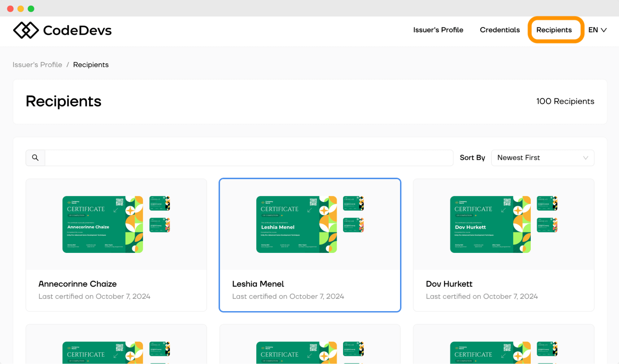The width and height of the screenshot is (619, 364).
Task: Select the Recipients navigation tab
Action: [x=554, y=30]
